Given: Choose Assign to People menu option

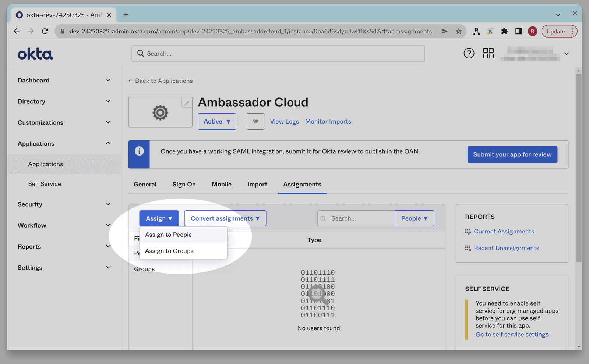Looking at the screenshot, I should [183, 235].
